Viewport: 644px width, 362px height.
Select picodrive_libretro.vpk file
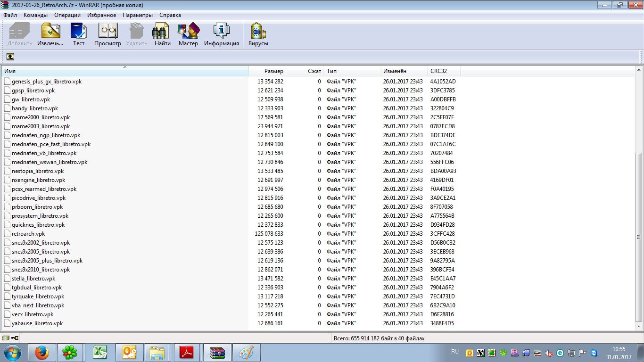tap(39, 198)
